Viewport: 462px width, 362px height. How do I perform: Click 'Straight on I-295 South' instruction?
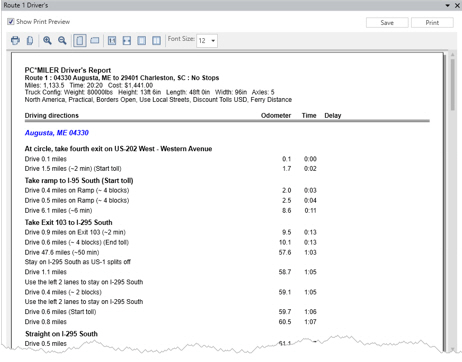click(x=61, y=334)
